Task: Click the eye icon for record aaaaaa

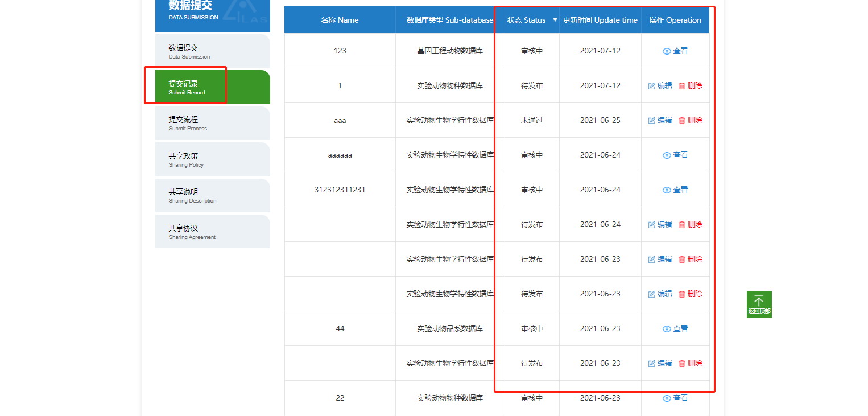Action: coord(667,155)
